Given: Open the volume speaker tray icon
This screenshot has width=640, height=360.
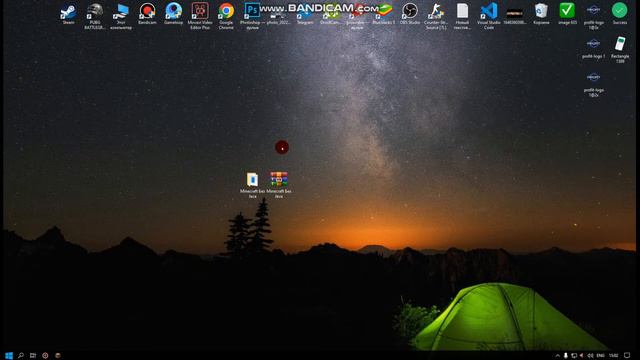Looking at the screenshot, I should point(590,356).
